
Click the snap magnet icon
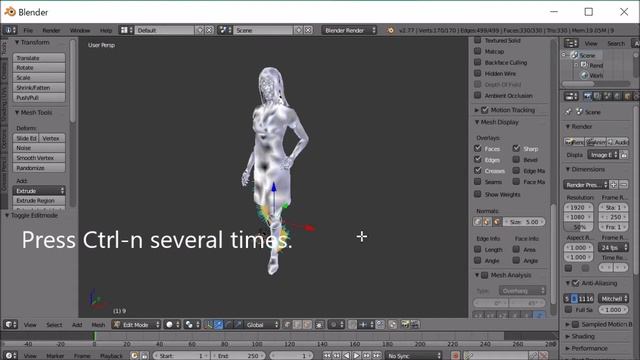pos(352,324)
